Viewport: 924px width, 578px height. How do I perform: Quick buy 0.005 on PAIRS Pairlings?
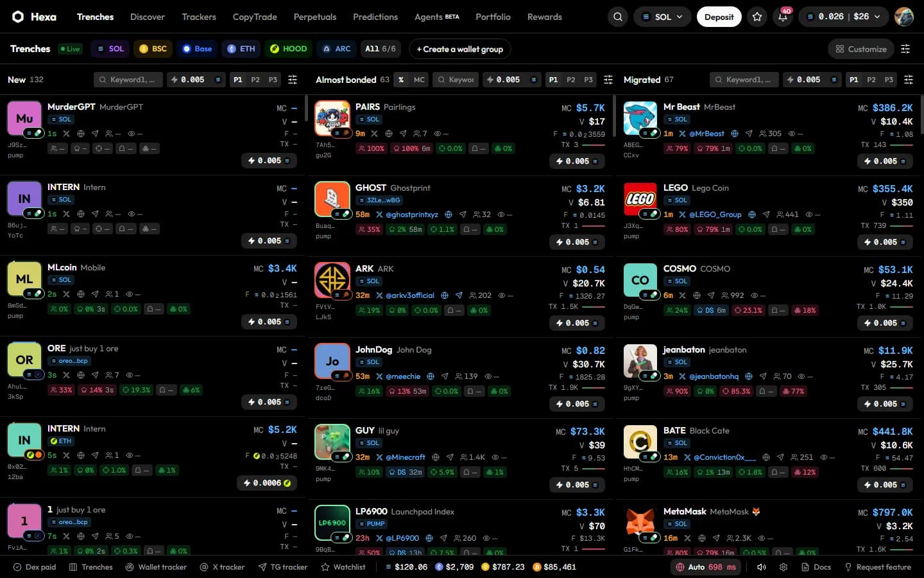coord(578,161)
